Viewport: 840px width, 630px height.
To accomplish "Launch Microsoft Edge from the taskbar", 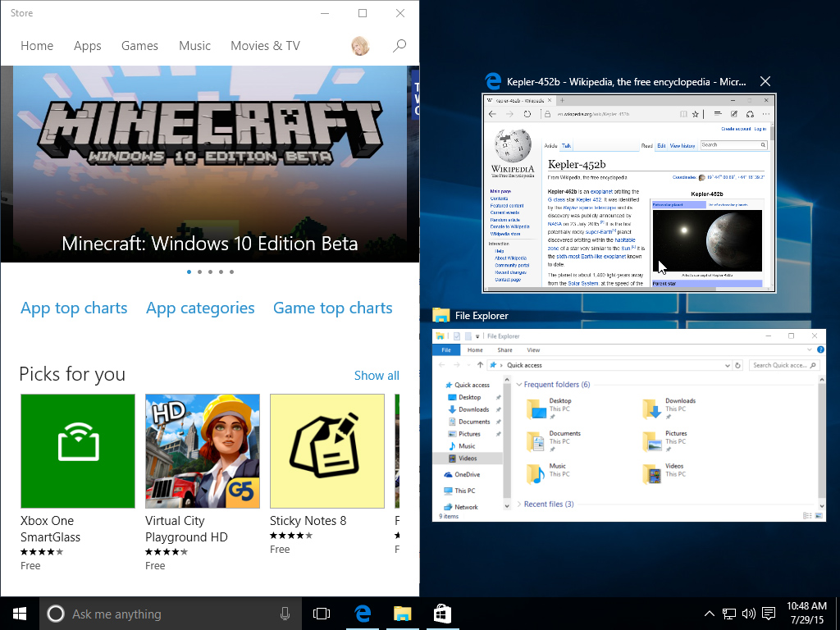I will tap(363, 614).
